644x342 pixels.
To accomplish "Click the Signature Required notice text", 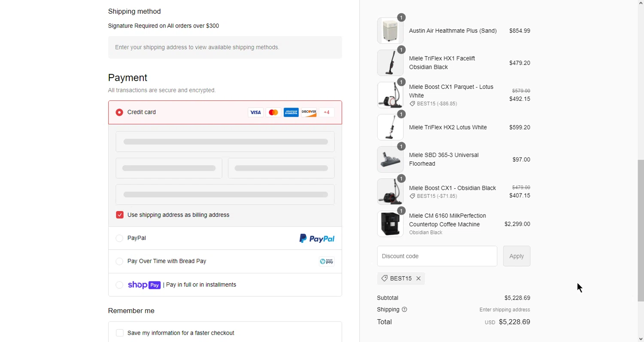I will pyautogui.click(x=164, y=26).
